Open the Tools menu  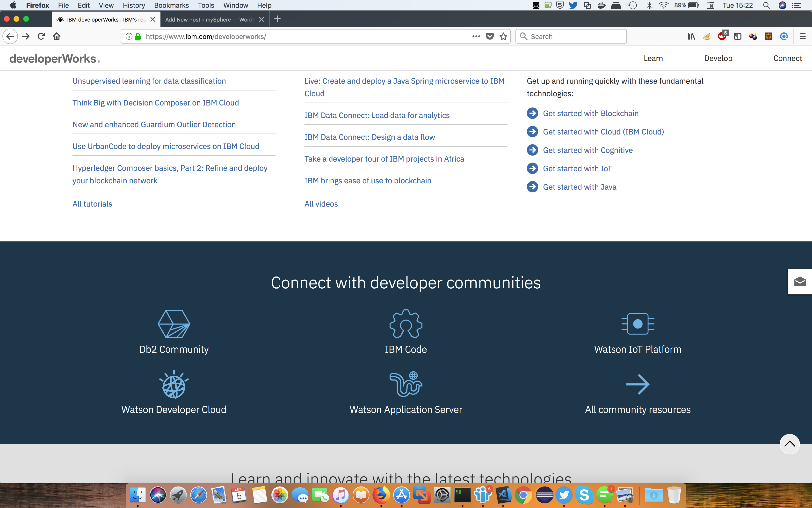206,5
